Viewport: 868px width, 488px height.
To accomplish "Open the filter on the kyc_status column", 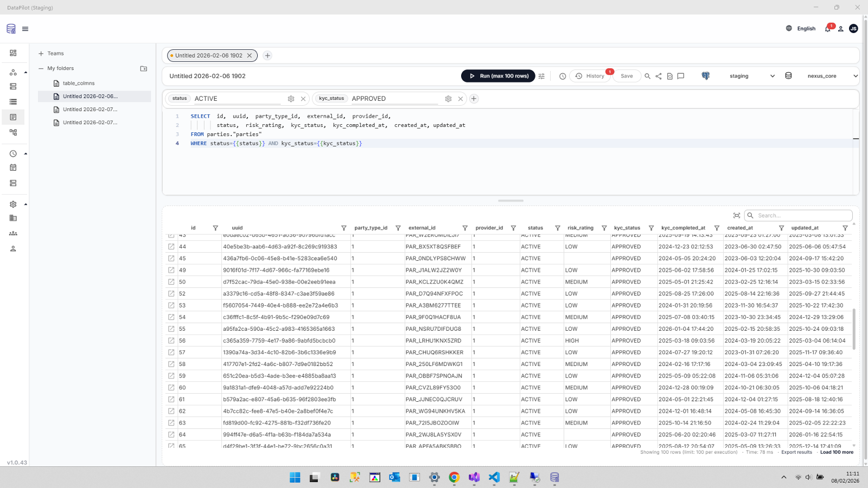I will coord(650,228).
